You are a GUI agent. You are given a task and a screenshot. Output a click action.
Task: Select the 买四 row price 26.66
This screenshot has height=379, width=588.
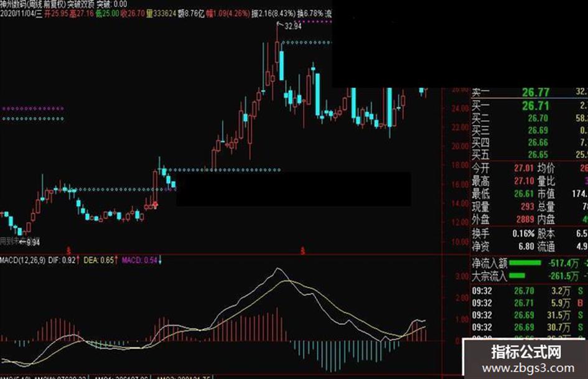[x=538, y=143]
